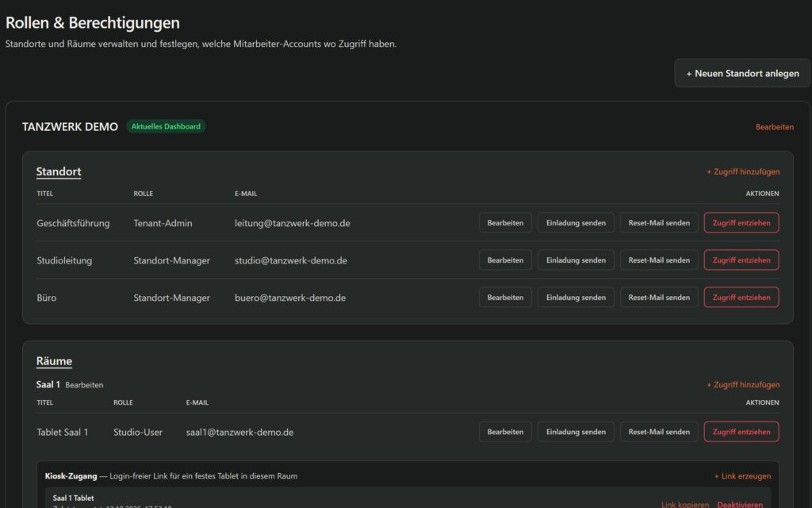Click 'Saal 1 Tablet' kiosk entry name

[73, 498]
